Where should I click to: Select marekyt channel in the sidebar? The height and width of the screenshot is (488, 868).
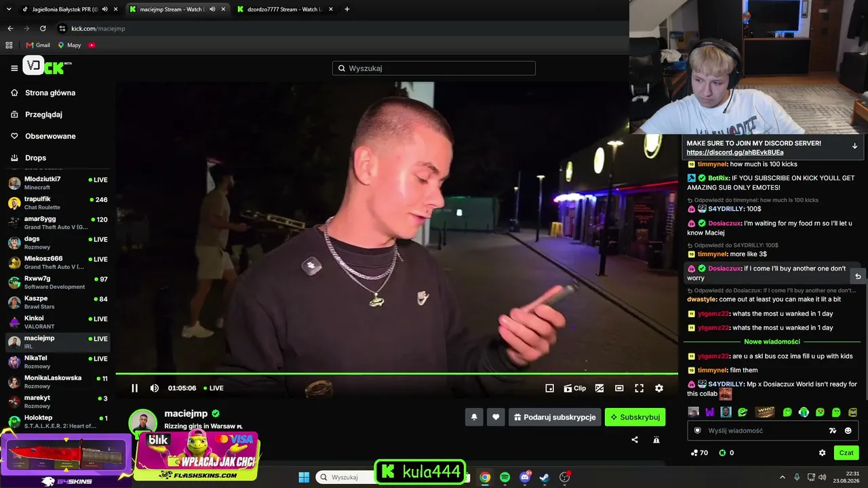click(58, 402)
